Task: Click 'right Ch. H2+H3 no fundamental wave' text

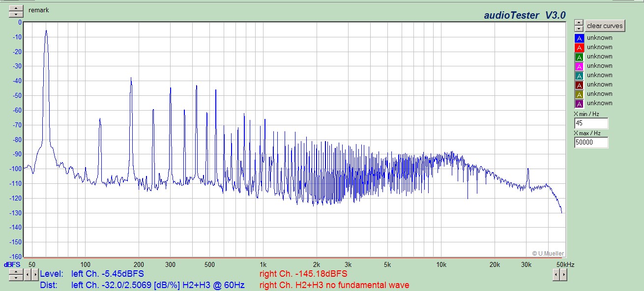Action: coord(334,285)
